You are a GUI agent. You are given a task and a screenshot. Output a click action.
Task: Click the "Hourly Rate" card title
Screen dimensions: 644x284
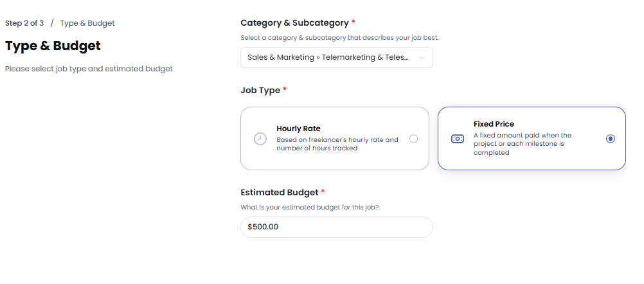click(x=298, y=129)
